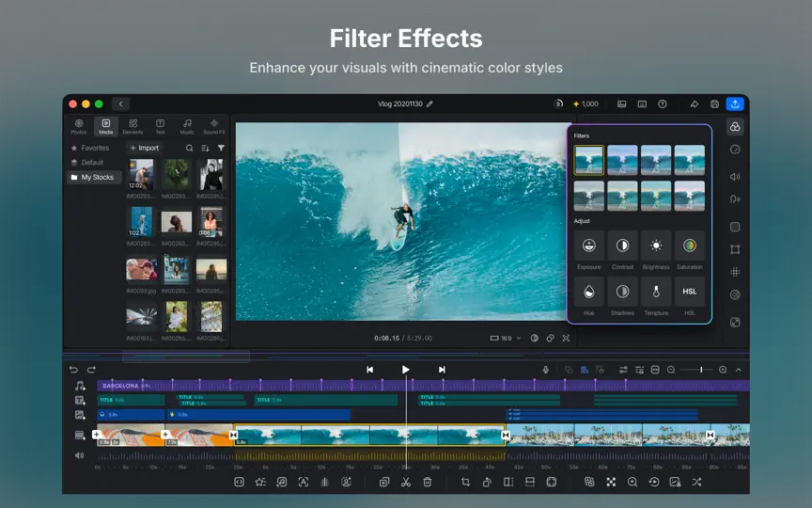Click the Import button
This screenshot has width=812, height=508.
[145, 148]
